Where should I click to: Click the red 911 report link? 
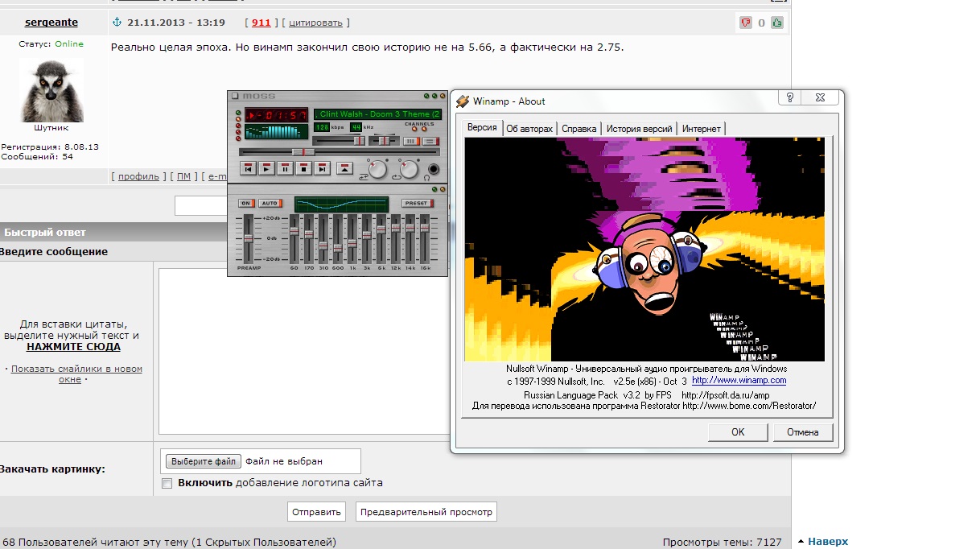pos(261,23)
